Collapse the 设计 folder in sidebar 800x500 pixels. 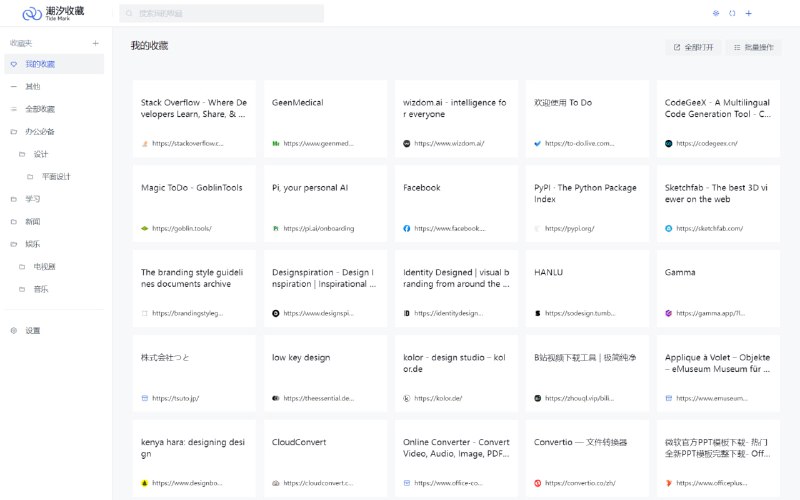(x=22, y=154)
